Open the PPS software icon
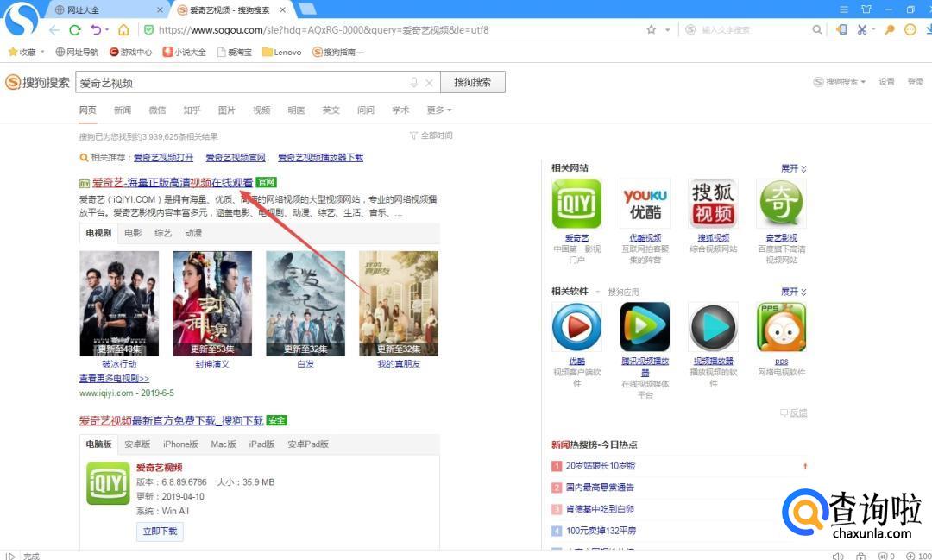The height and width of the screenshot is (560, 932). 782,327
